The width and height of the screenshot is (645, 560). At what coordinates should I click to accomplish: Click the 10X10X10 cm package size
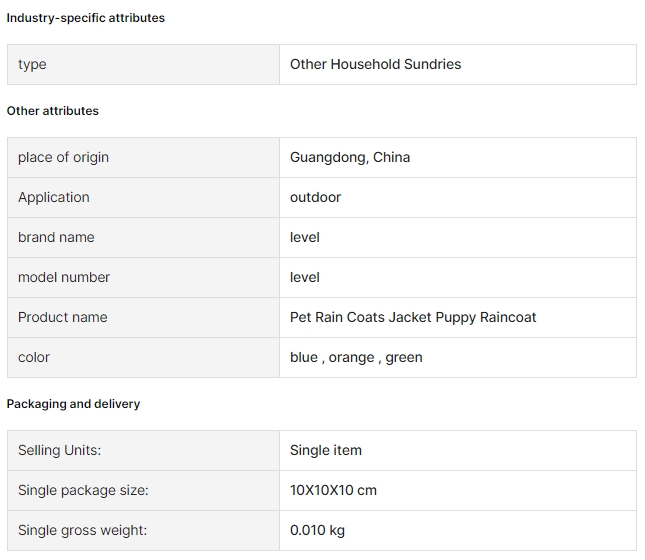click(x=333, y=490)
